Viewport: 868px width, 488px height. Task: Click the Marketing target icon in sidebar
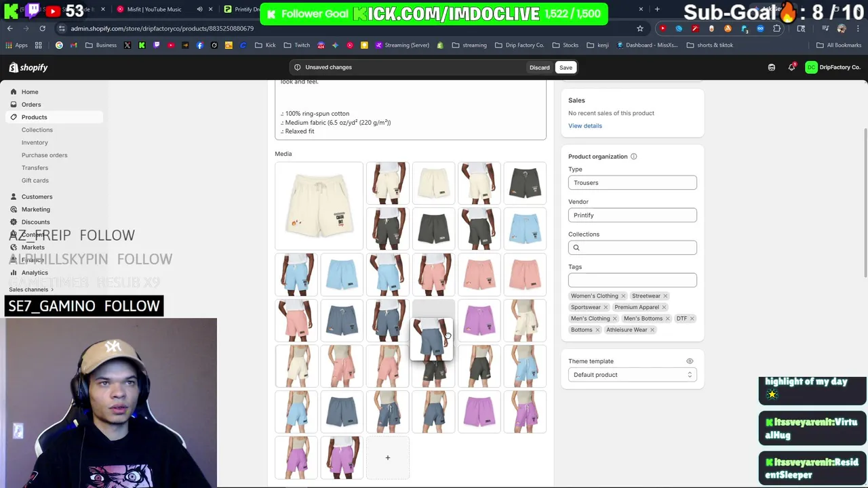coord(14,209)
